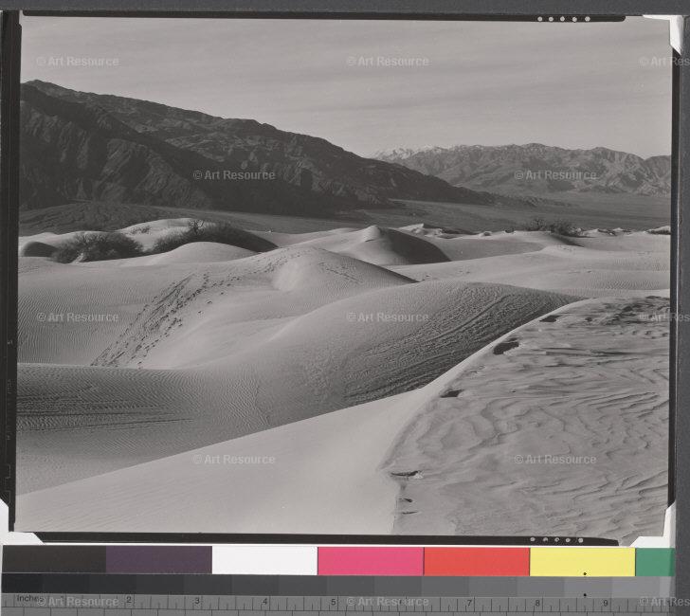Image resolution: width=690 pixels, height=616 pixels.
Task: Click the number 2 on the ruler
Action: pos(129,599)
